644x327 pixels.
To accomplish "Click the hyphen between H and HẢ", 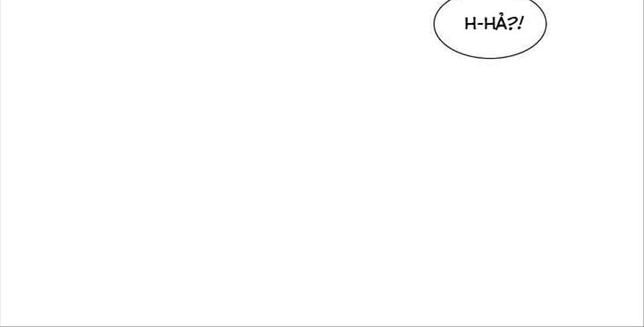I will (x=481, y=24).
